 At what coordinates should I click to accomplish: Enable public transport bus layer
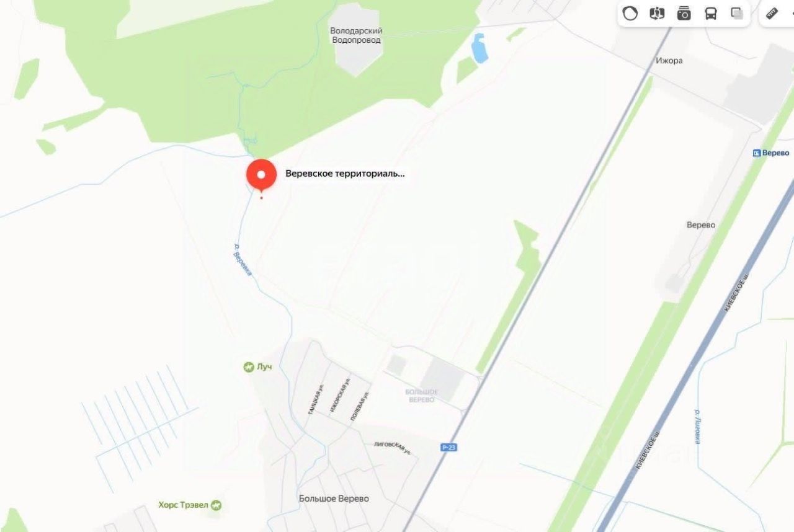(711, 14)
